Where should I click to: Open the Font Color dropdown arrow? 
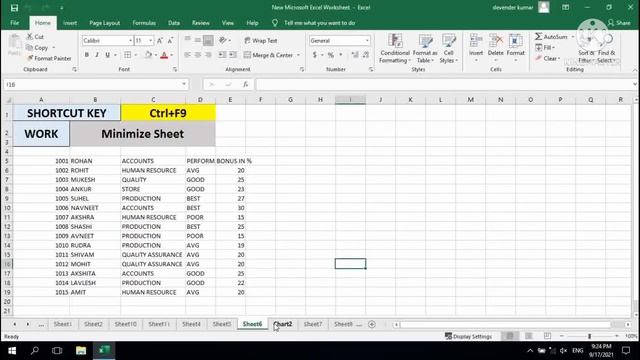click(x=172, y=55)
